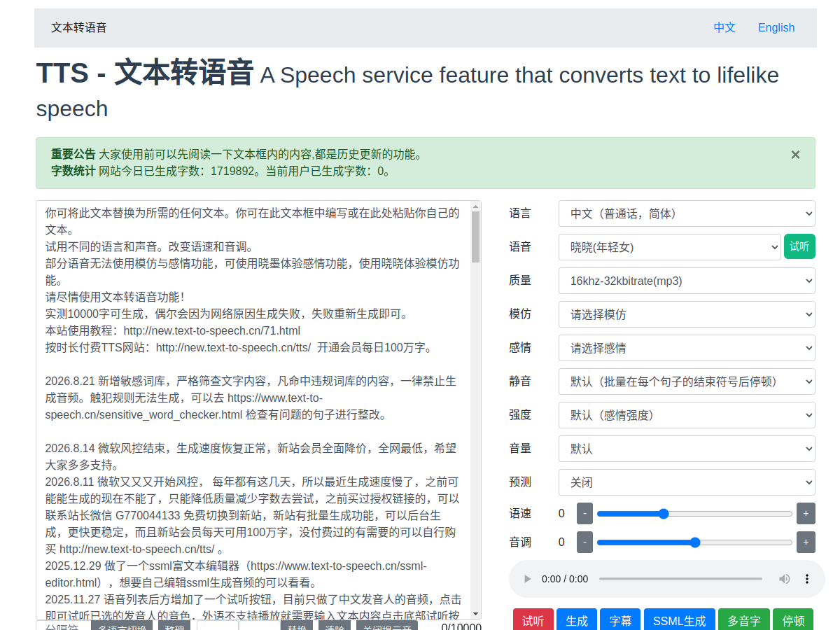This screenshot has width=840, height=630.
Task: Click the 文本转语音 navbar brand
Action: point(79,27)
